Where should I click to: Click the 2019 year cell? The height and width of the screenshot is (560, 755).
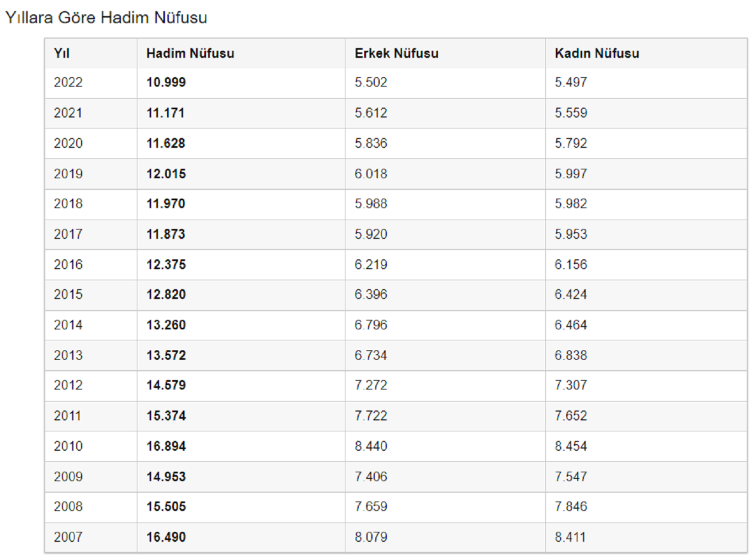click(68, 174)
